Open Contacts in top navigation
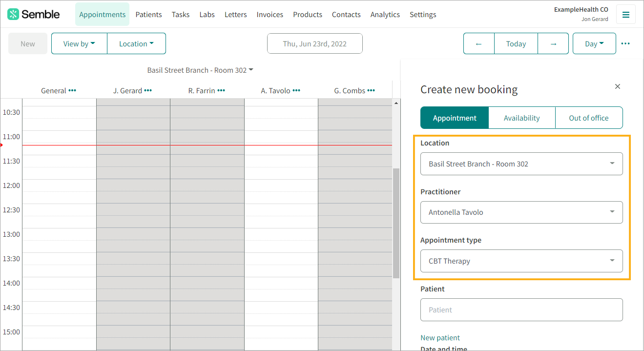This screenshot has width=644, height=351. tap(346, 14)
